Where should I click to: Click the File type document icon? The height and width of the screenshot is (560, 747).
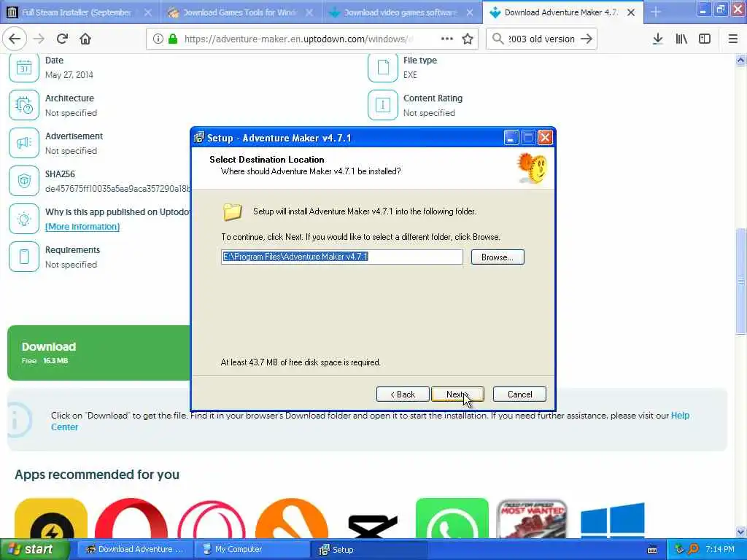point(382,67)
